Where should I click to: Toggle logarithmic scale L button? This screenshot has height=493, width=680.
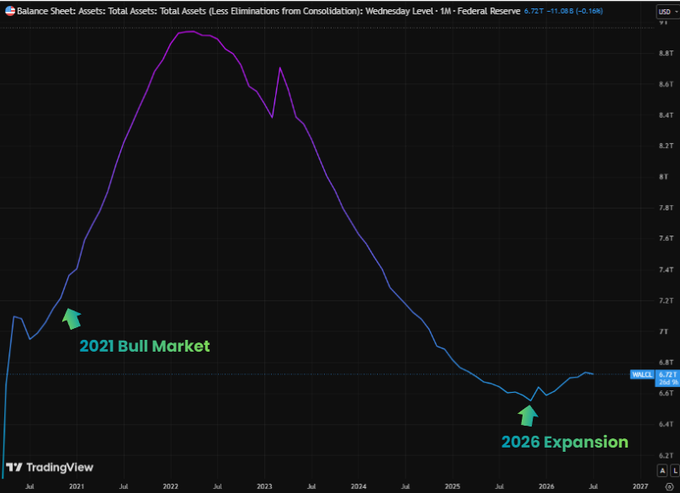675,470
